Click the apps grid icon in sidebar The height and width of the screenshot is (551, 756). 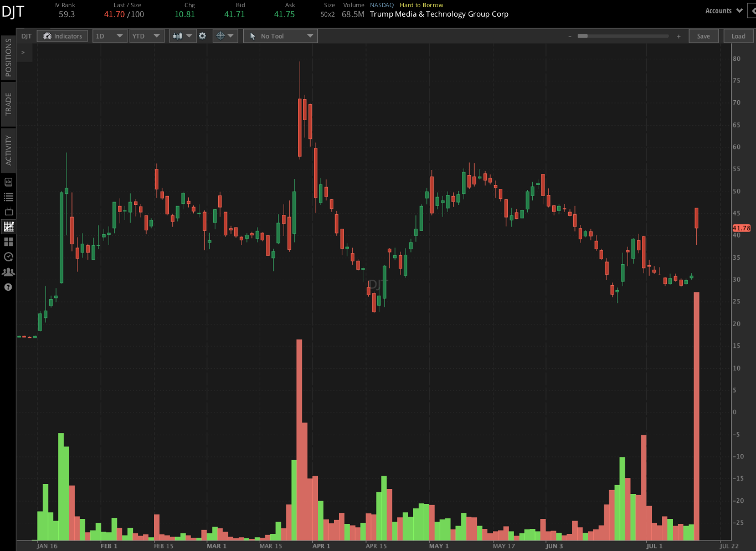pos(8,242)
